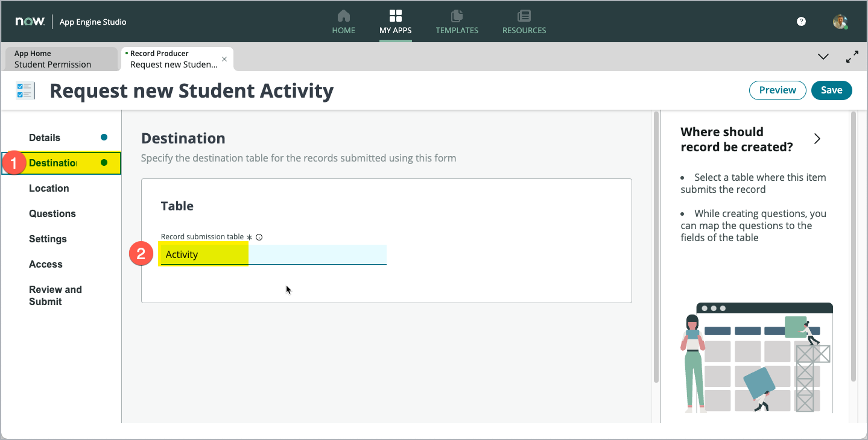Open MY APPS in the top navigation
868x440 pixels.
click(396, 22)
